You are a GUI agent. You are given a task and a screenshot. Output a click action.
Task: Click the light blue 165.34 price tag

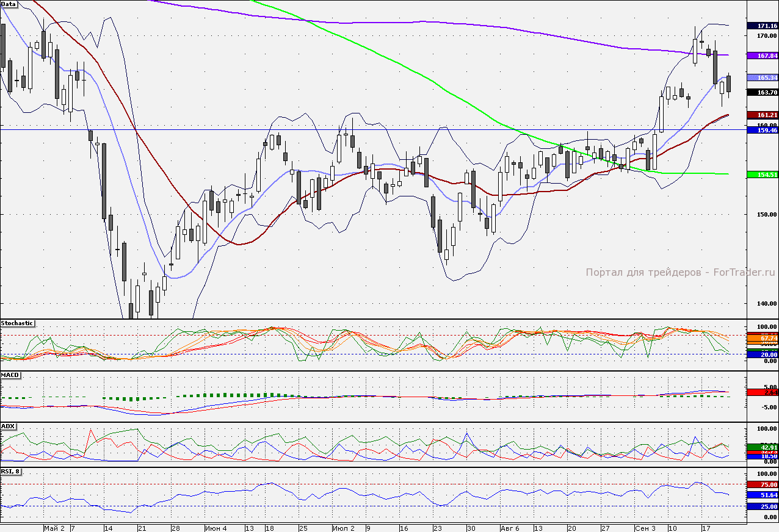[763, 78]
